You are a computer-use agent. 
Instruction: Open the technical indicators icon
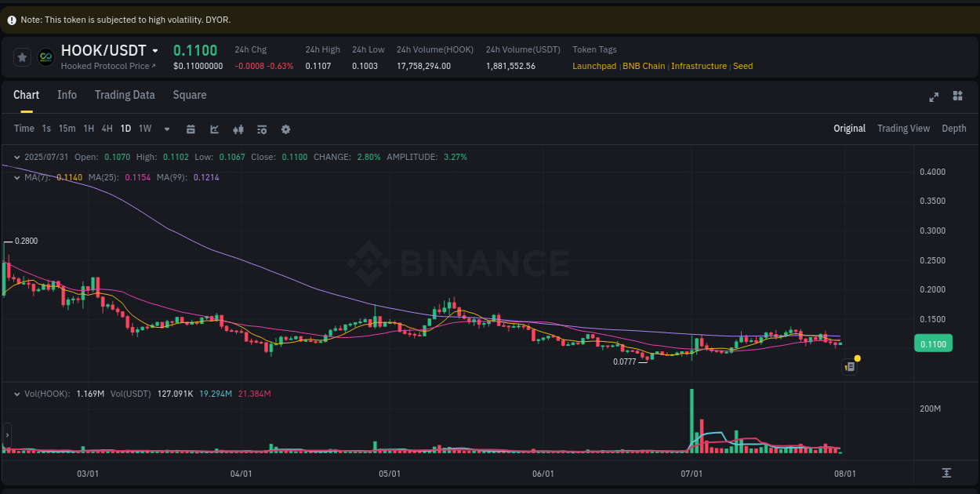(x=238, y=128)
